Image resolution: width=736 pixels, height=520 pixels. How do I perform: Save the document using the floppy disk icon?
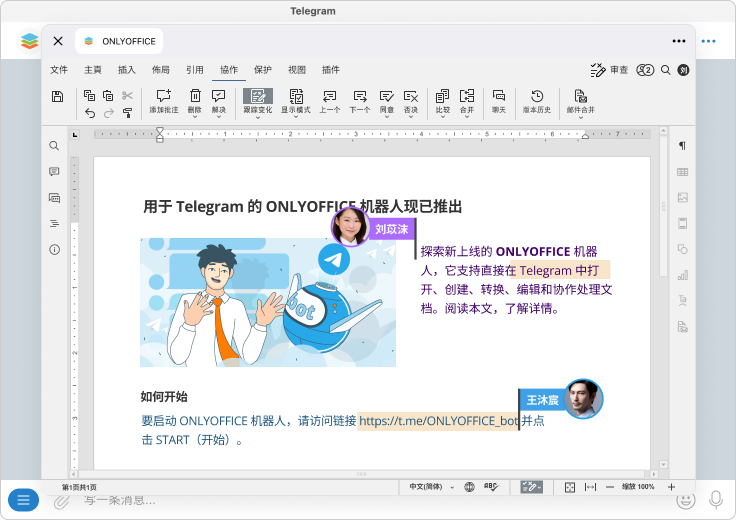point(57,97)
